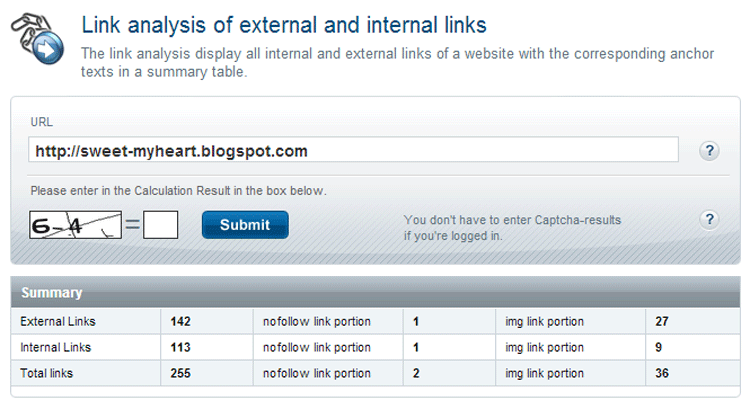Select total links count 255

180,373
